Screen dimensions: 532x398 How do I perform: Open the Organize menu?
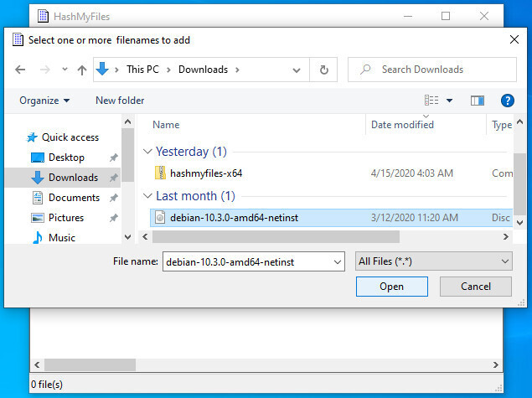(x=44, y=101)
